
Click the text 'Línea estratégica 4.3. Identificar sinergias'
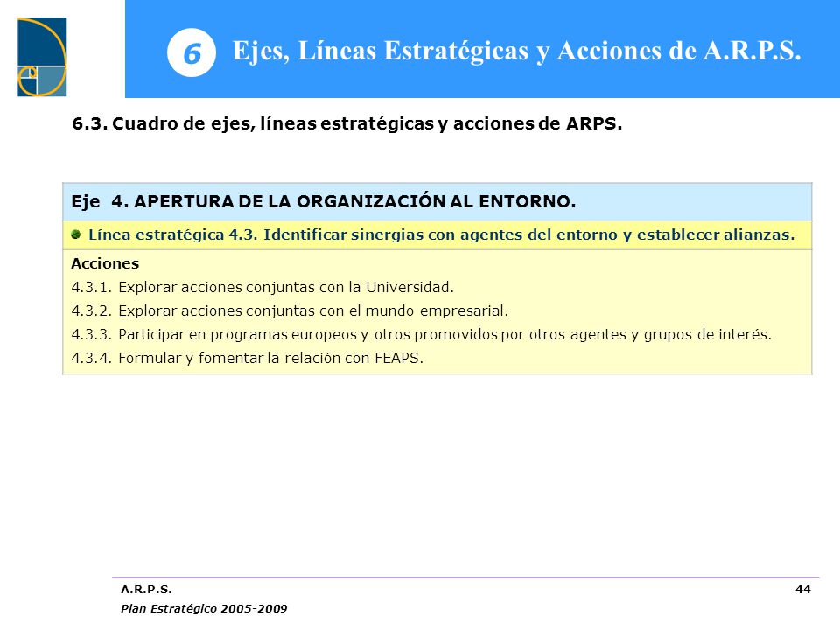click(256, 234)
